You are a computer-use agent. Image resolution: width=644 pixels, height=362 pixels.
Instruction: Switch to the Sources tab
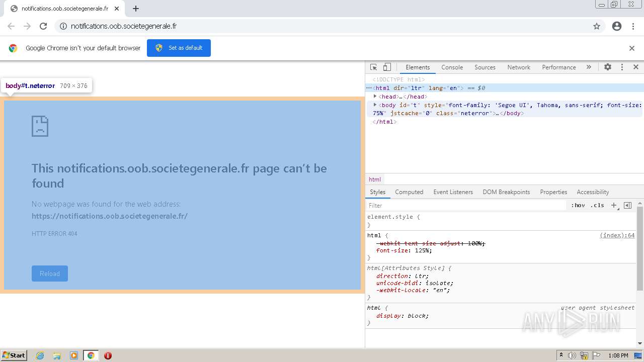click(x=485, y=67)
